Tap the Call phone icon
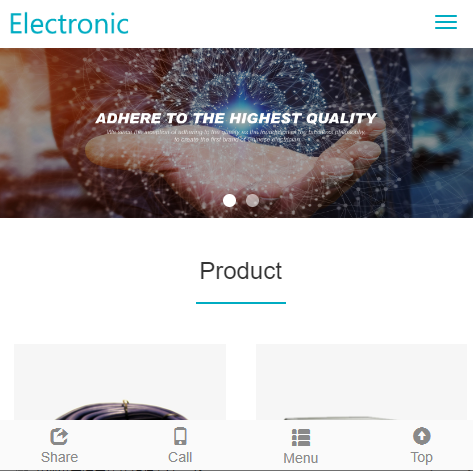473x471 pixels. [x=180, y=436]
